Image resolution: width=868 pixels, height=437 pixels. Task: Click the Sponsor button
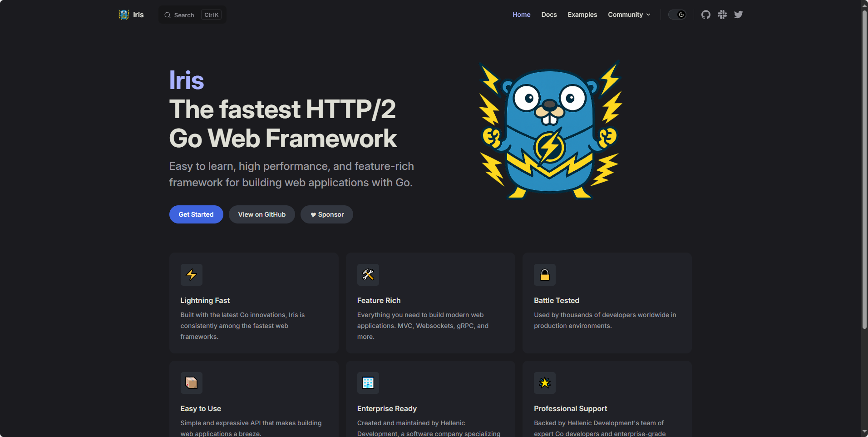327,214
